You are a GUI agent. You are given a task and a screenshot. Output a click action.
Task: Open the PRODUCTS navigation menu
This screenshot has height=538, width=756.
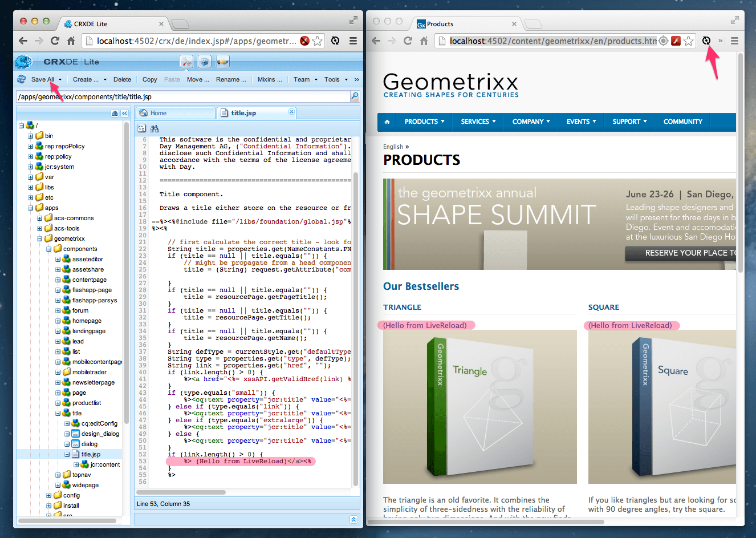(x=425, y=122)
